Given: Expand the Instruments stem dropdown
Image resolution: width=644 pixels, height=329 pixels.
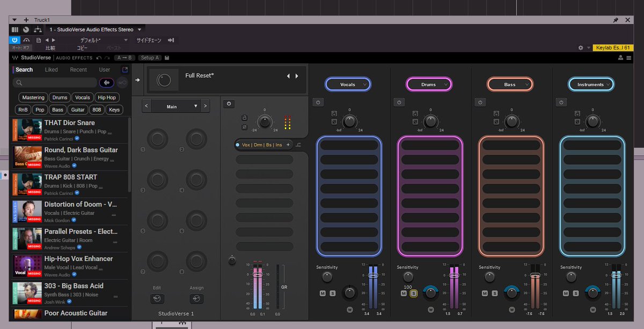Looking at the screenshot, I should tap(591, 84).
